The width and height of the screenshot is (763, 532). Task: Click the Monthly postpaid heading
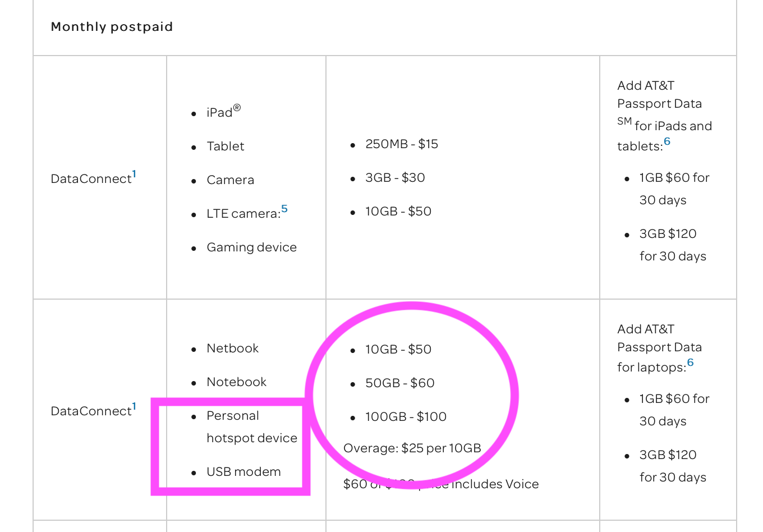[x=112, y=27]
